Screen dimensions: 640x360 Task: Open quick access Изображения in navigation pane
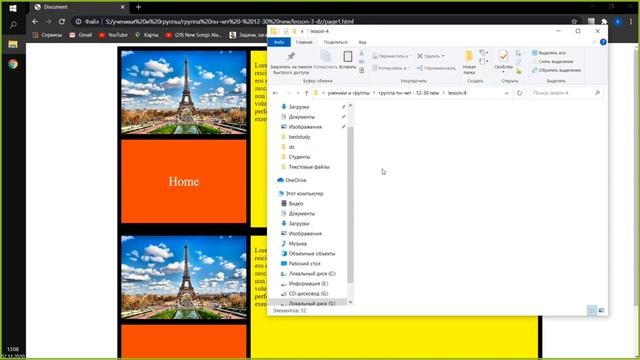[305, 127]
